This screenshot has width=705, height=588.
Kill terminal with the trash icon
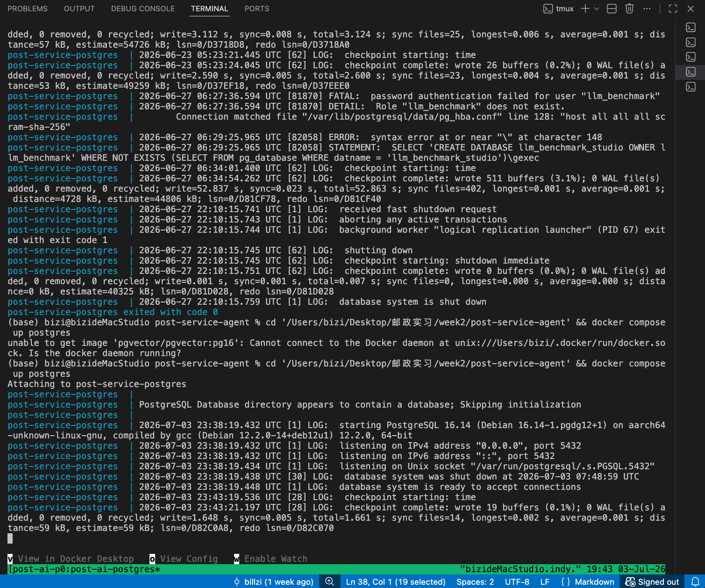(x=629, y=8)
